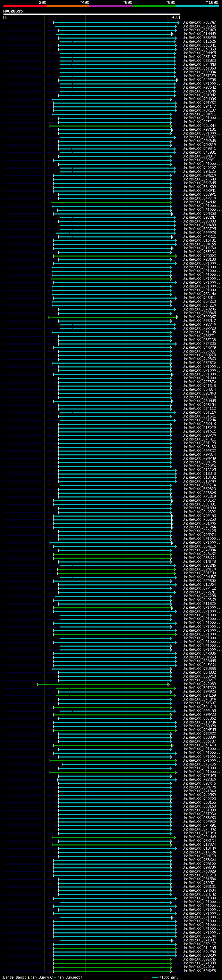Screen dimensions: 222x980
Task: Open hit UniRef100_A8J7A7
Action: coord(199,23)
